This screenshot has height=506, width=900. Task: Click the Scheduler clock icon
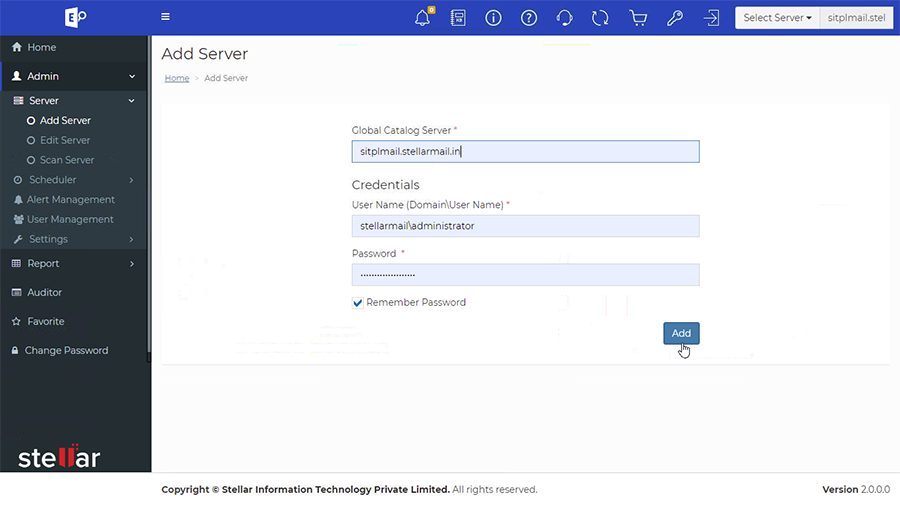tap(18, 180)
